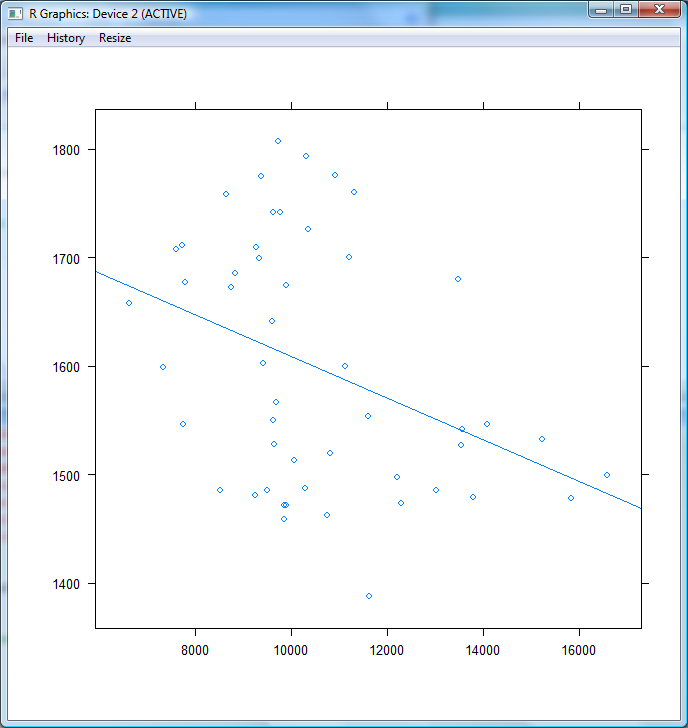
Task: Open the Resize menu
Action: click(x=115, y=38)
